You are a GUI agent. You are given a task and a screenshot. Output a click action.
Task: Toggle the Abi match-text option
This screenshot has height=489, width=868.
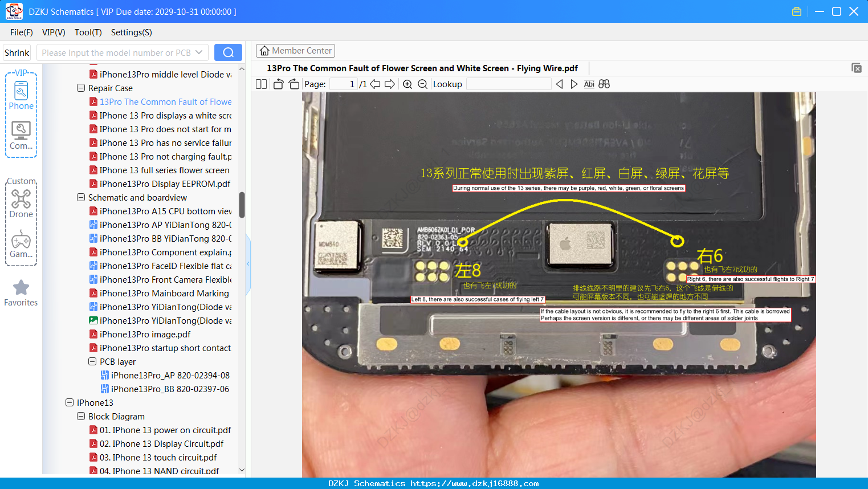click(589, 84)
